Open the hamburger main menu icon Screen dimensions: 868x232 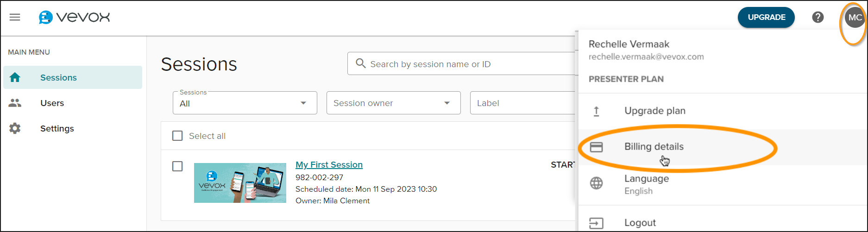point(15,17)
